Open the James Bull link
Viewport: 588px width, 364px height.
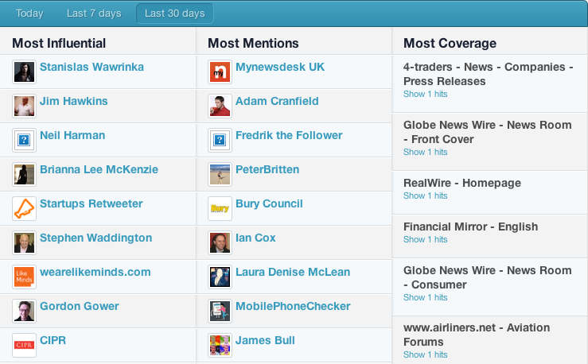pos(265,340)
